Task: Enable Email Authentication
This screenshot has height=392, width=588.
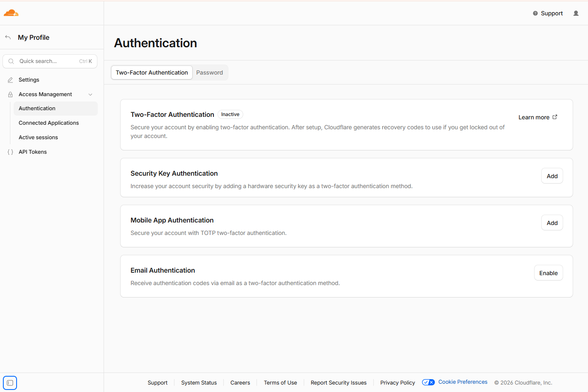Action: tap(548, 273)
